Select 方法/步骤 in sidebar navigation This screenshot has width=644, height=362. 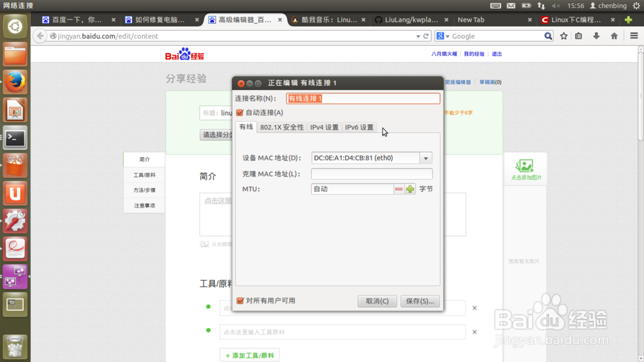pos(144,190)
